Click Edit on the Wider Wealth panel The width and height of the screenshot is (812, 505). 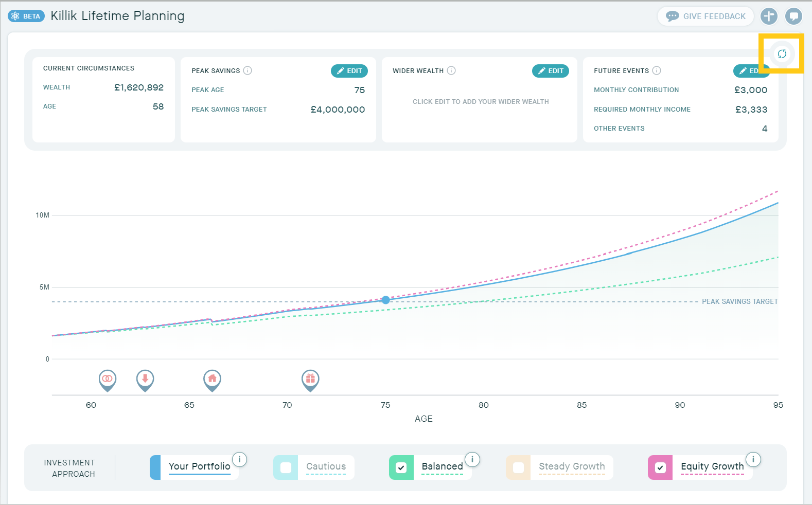pos(550,71)
